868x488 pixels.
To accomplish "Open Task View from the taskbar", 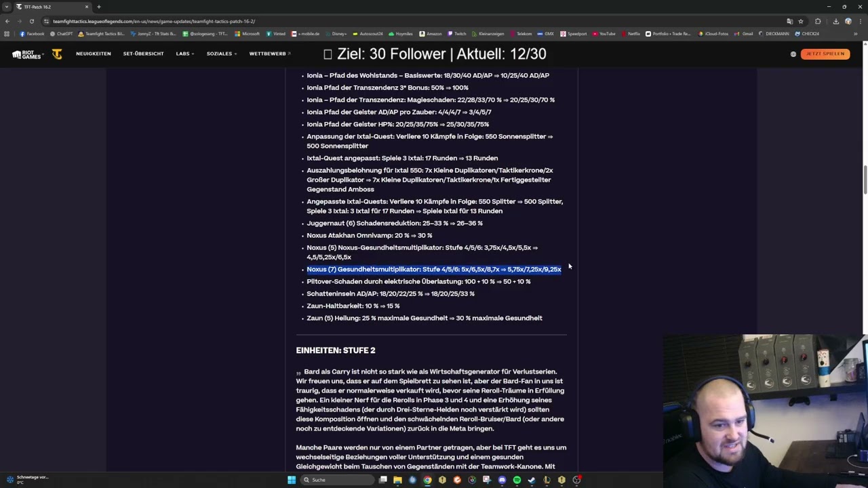I will tap(383, 480).
